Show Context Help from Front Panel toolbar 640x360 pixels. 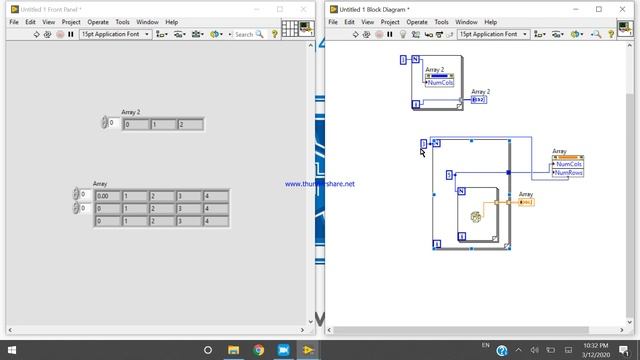[x=275, y=35]
